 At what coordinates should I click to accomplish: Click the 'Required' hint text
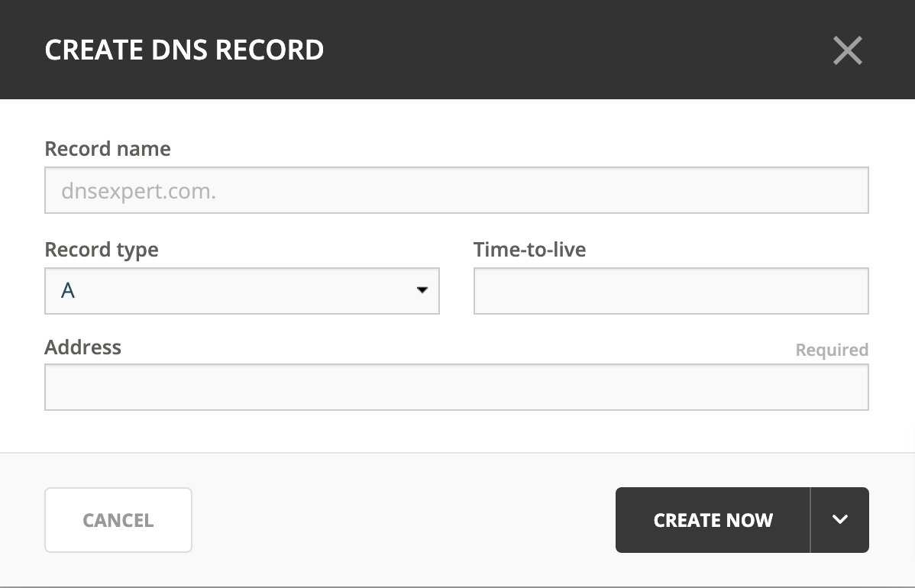(x=832, y=350)
